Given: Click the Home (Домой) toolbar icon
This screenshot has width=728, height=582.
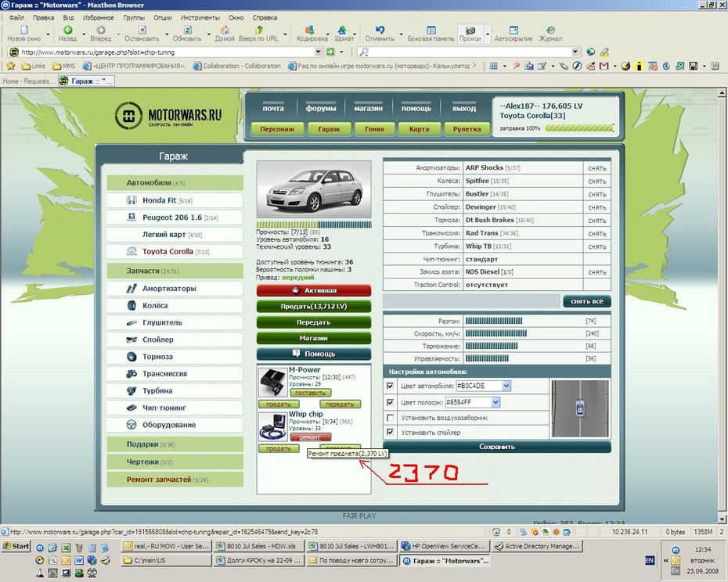Looking at the screenshot, I should coord(225,30).
